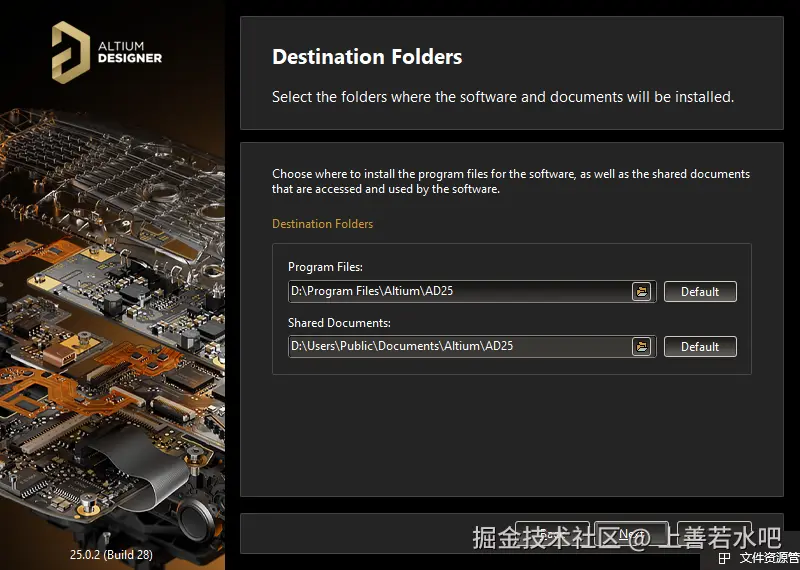Viewport: 800px width, 570px height.
Task: Click the 25.0.2 (Build 28) version text
Action: [111, 555]
